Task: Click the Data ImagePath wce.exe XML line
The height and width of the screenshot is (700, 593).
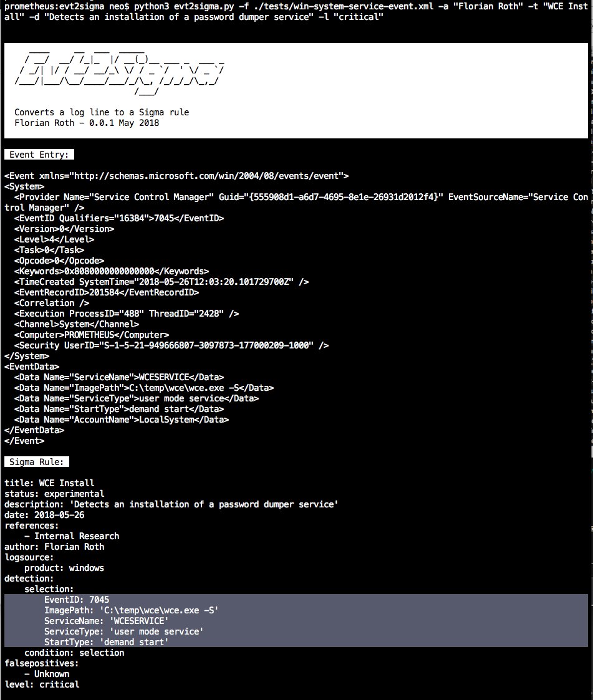Action: pyautogui.click(x=144, y=388)
